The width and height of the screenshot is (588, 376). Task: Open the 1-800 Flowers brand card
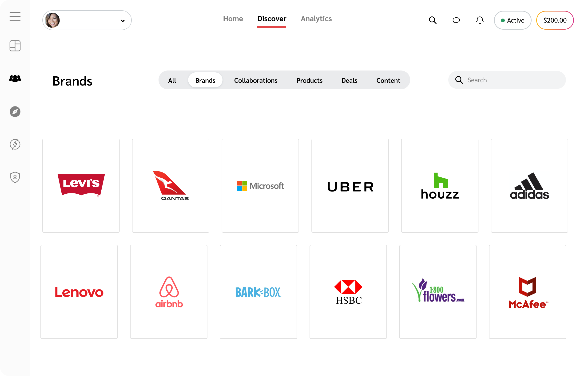point(437,292)
